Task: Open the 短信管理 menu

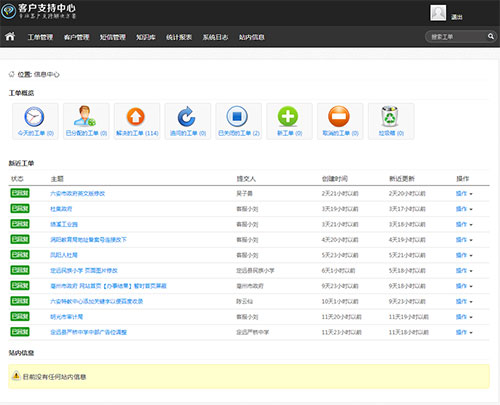Action: [x=113, y=37]
